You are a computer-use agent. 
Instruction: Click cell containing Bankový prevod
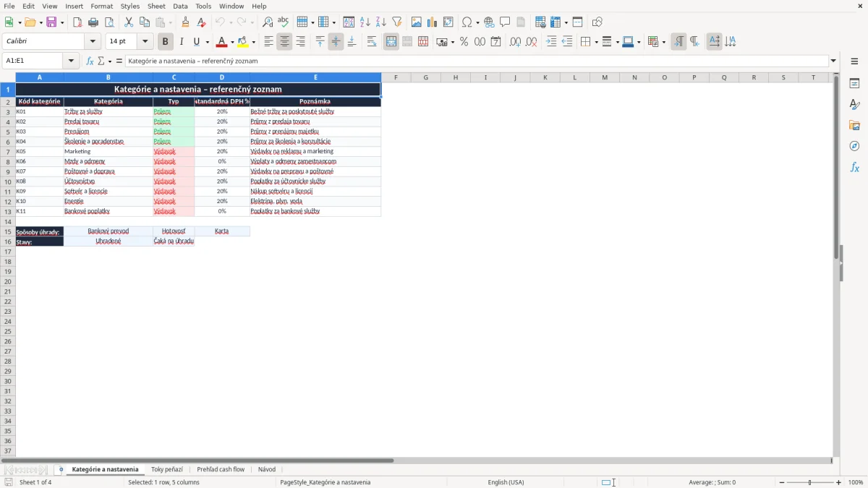109,231
